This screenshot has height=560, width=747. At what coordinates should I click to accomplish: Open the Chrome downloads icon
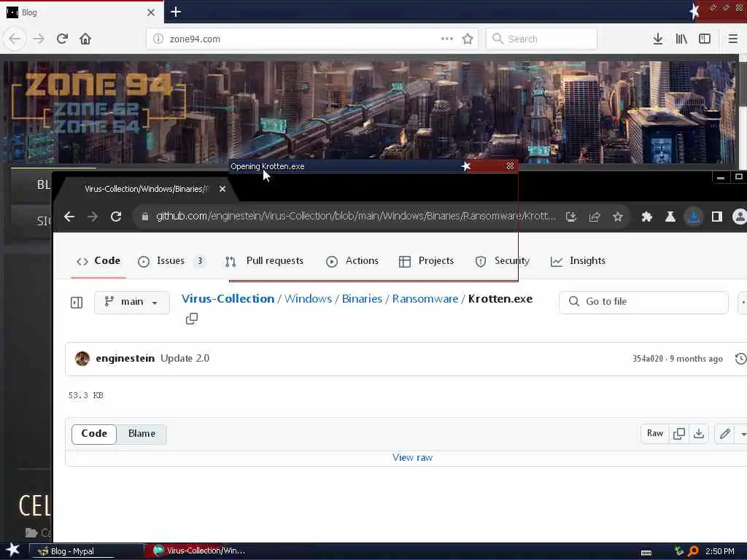694,217
